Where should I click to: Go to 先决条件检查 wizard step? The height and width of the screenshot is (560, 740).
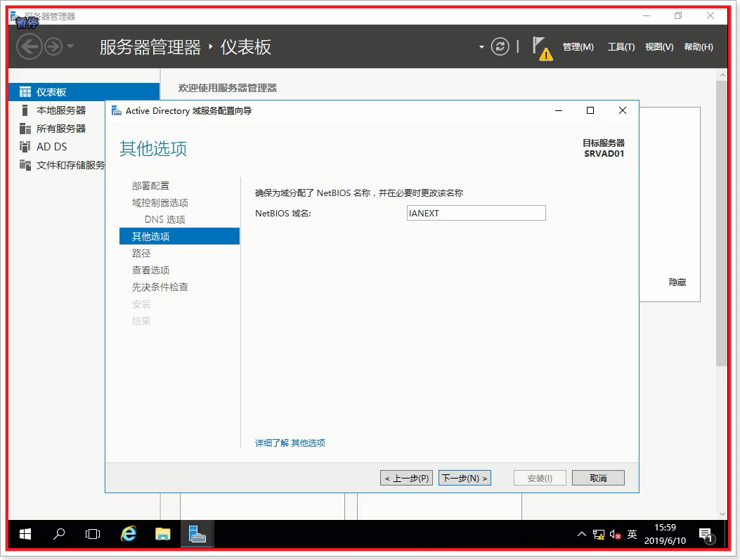[x=160, y=287]
